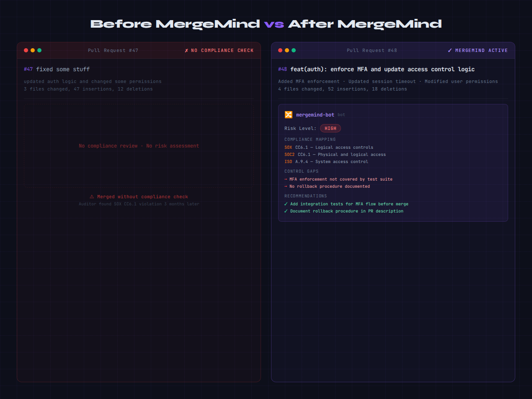Click the yellow dot in Pull Request #47 window
Image resolution: width=532 pixels, height=399 pixels.
tap(33, 50)
